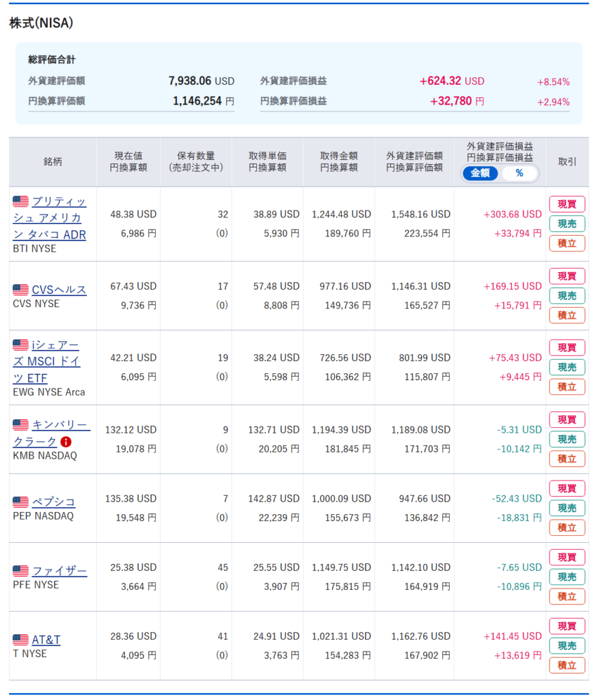Open the CVSヘルス stock link
Viewport: 598px width, 700px height.
click(59, 290)
